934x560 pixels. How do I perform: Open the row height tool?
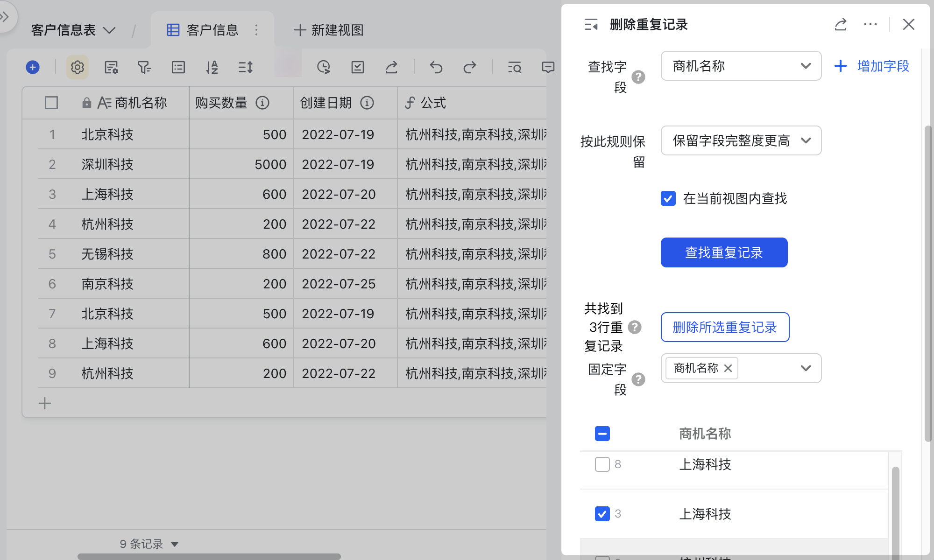pyautogui.click(x=246, y=67)
